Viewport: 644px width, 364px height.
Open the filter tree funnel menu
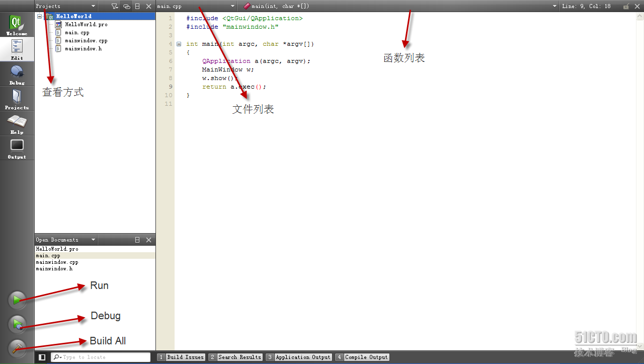[x=115, y=6]
